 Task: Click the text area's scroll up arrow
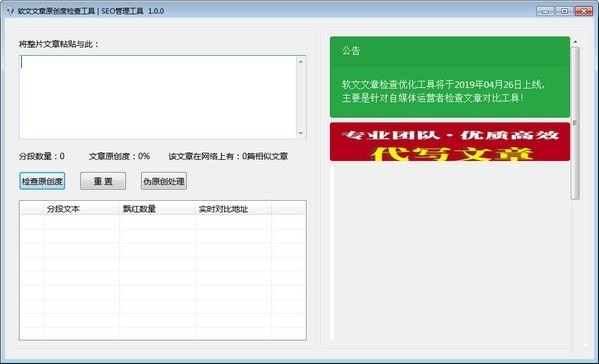pyautogui.click(x=301, y=61)
